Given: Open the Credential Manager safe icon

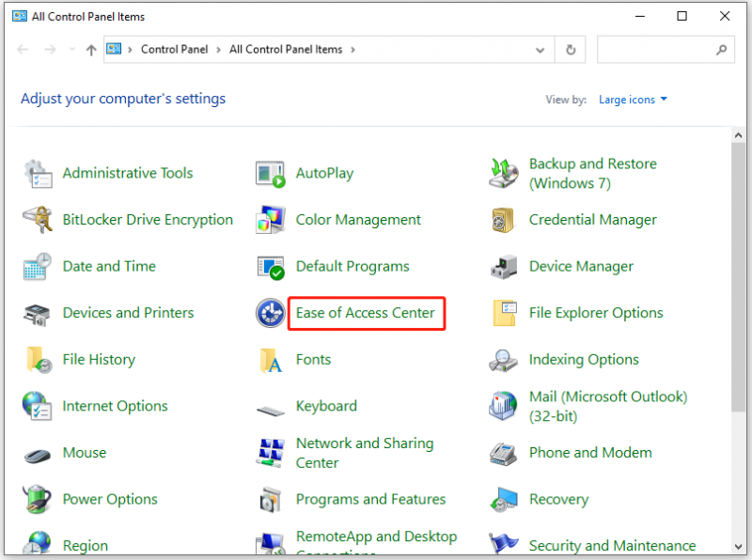Looking at the screenshot, I should (x=503, y=220).
